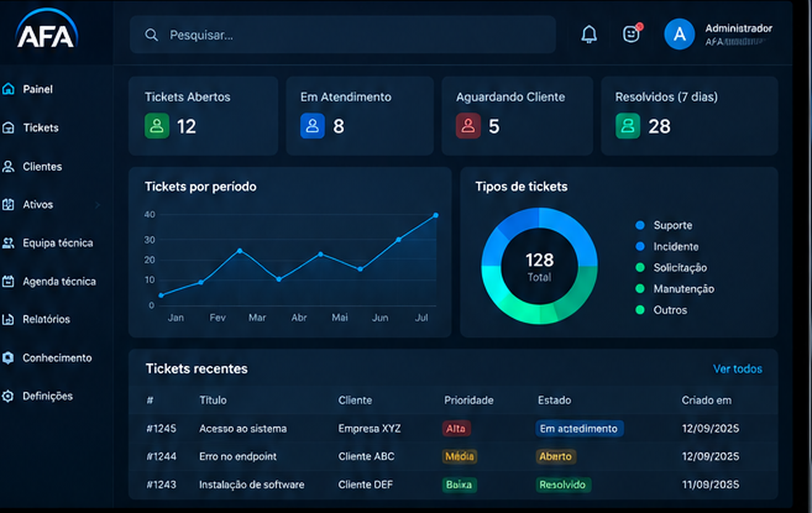Image resolution: width=812 pixels, height=513 pixels.
Task: Click the Tickets sidebar icon
Action: point(8,128)
